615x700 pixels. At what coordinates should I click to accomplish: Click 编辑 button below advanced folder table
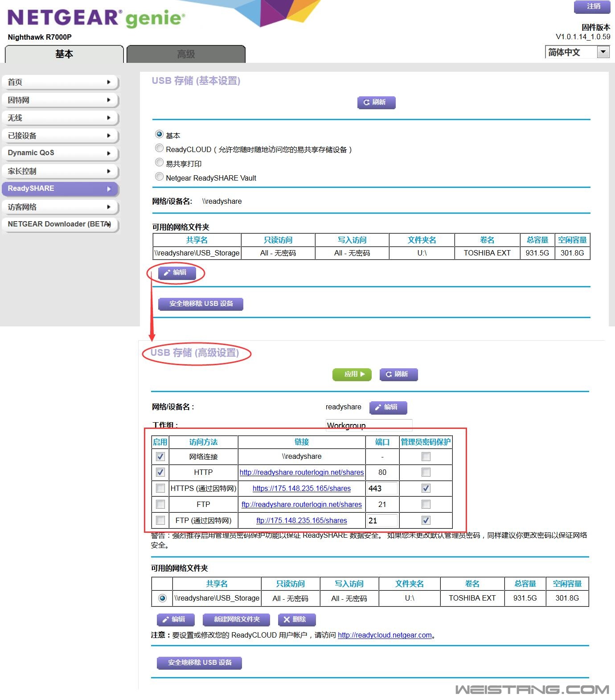(x=176, y=619)
